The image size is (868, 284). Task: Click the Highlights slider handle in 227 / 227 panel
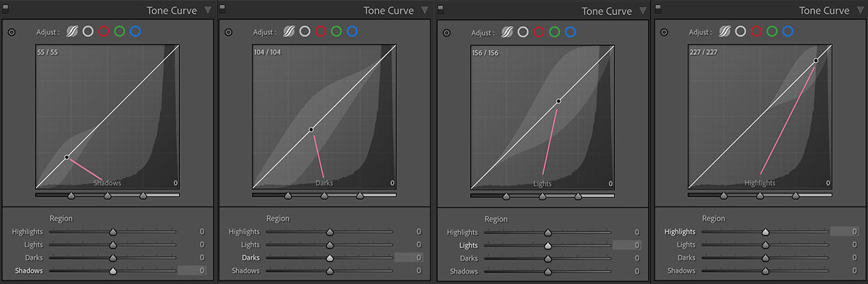click(x=765, y=232)
